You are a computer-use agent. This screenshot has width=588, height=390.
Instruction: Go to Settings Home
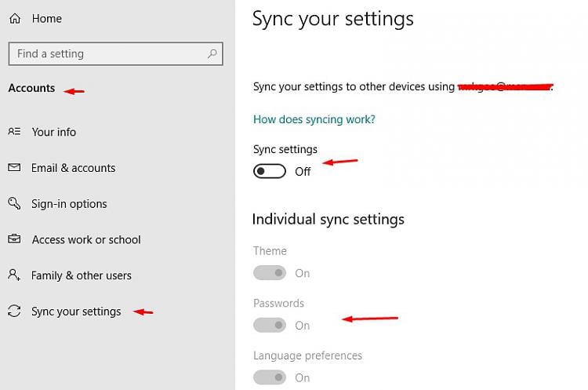(x=46, y=18)
